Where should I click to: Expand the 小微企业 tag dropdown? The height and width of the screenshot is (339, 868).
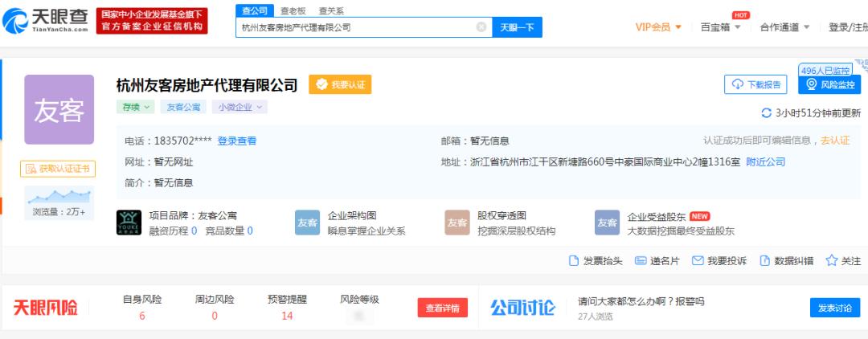click(x=240, y=108)
